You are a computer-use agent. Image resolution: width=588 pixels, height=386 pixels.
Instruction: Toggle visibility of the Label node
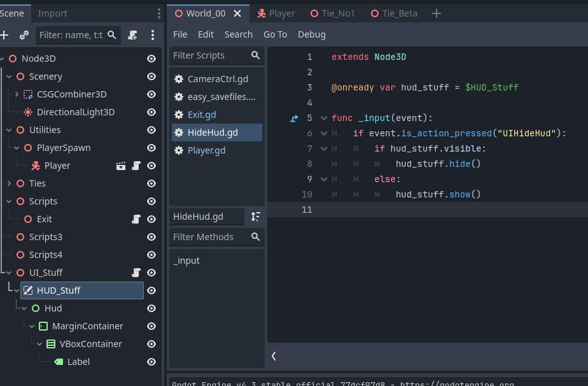151,362
